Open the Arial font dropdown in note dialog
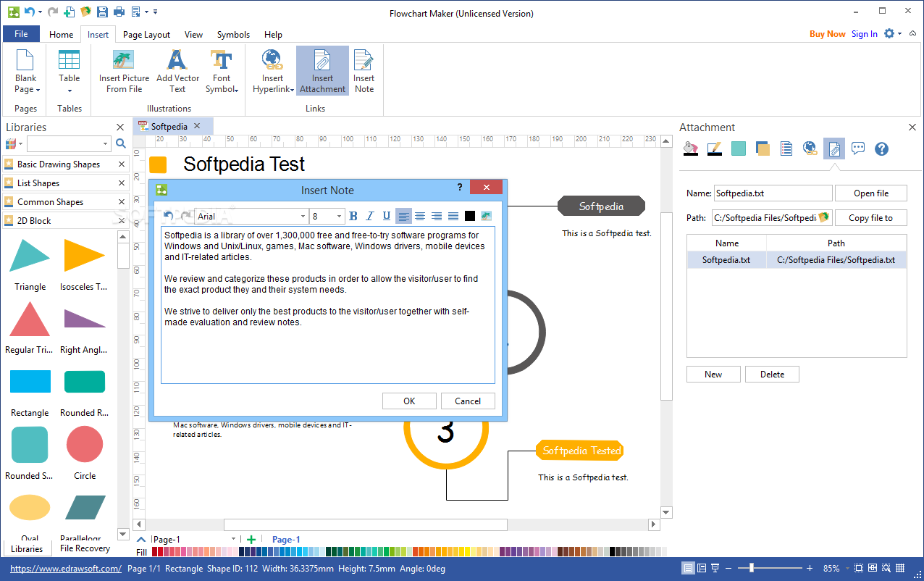The height and width of the screenshot is (581, 924). pos(303,217)
